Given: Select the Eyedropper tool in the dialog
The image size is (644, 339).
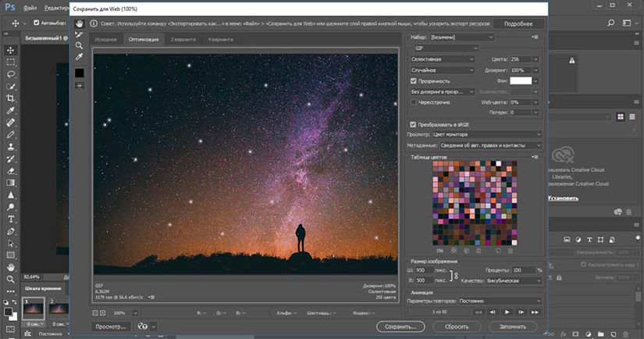Looking at the screenshot, I should (80, 58).
